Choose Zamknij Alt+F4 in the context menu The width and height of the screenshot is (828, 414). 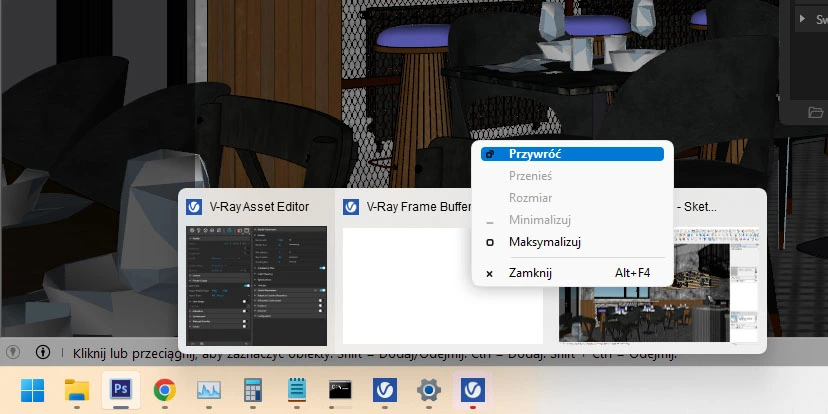(x=572, y=274)
